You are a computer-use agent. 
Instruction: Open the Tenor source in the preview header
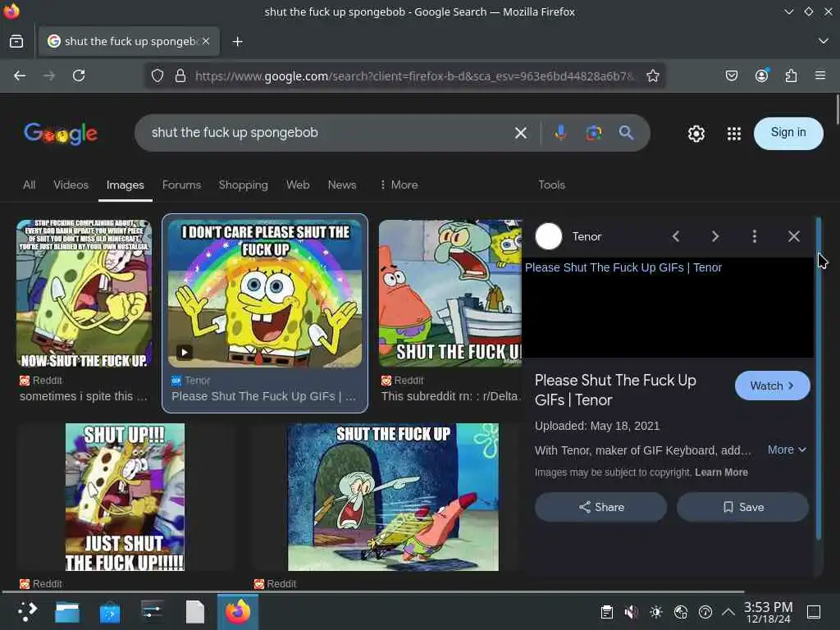click(568, 236)
